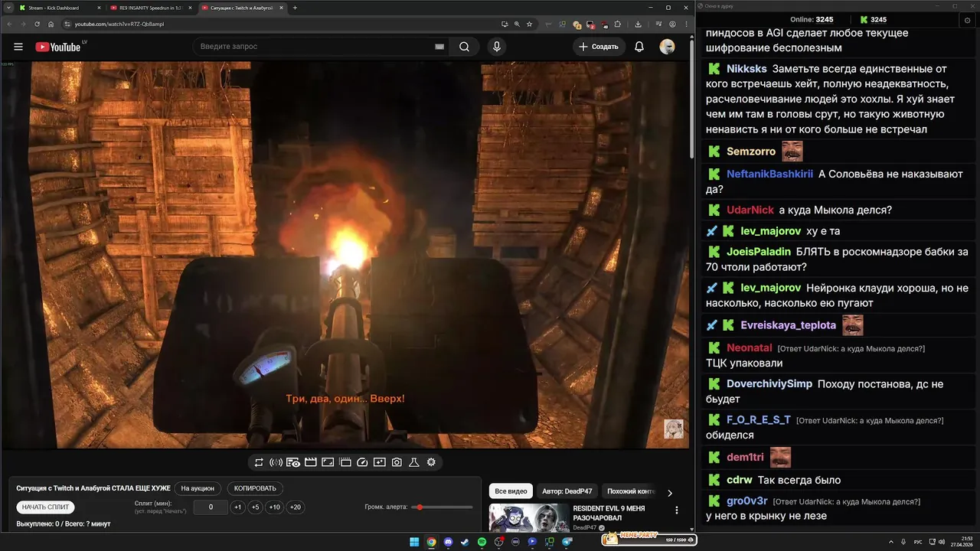This screenshot has width=980, height=551.
Task: Open the speedometer playback speed icon
Action: point(363,462)
